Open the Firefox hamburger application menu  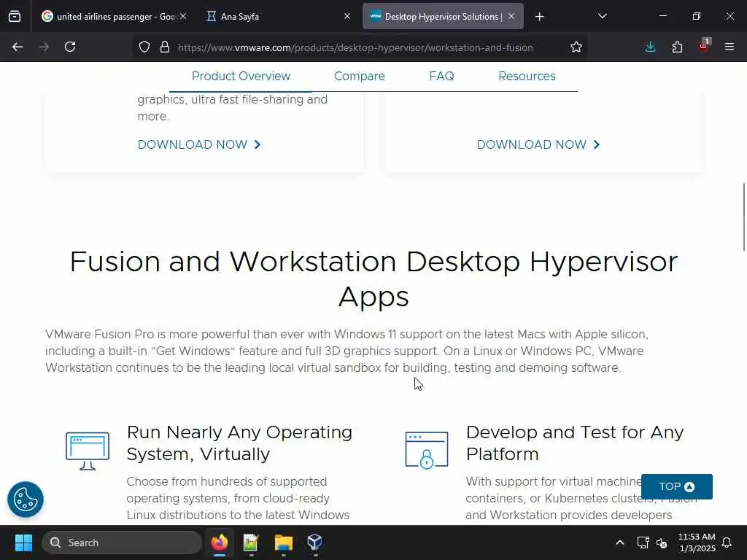[729, 47]
